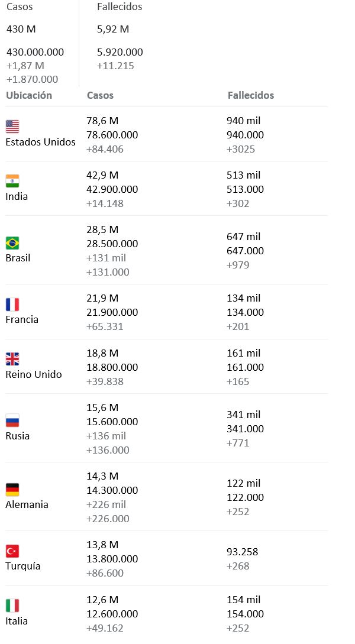This screenshot has width=355, height=644.
Task: Click the Brazil flag icon
Action: tap(12, 242)
